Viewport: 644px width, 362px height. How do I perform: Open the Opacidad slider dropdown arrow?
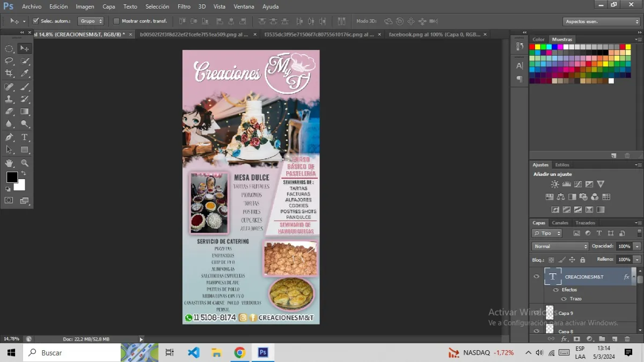pos(637,246)
